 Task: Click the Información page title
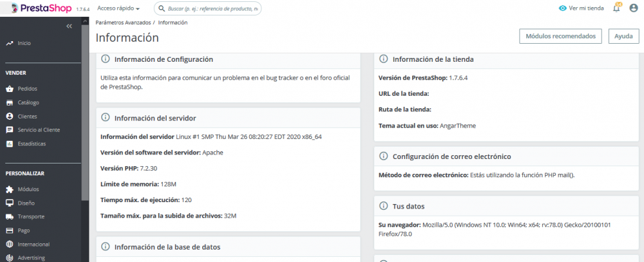[x=128, y=38]
